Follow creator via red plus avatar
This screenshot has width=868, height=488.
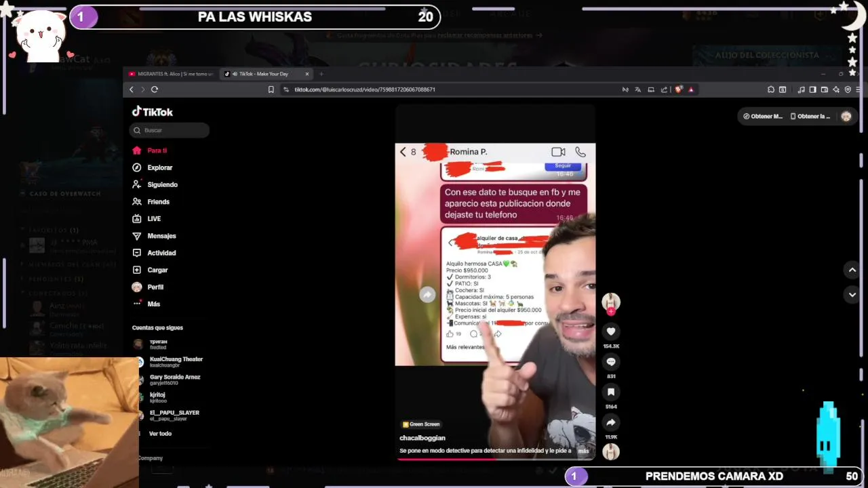coord(611,312)
